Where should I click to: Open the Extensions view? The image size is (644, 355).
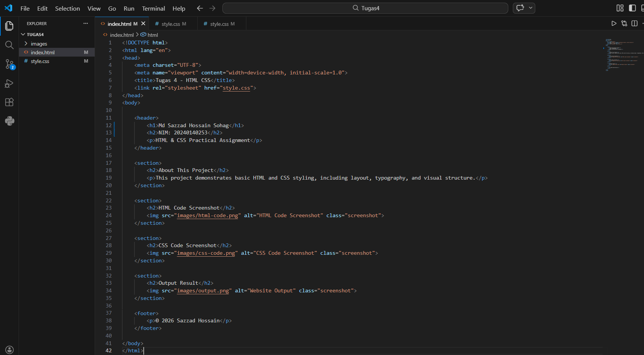(x=9, y=102)
